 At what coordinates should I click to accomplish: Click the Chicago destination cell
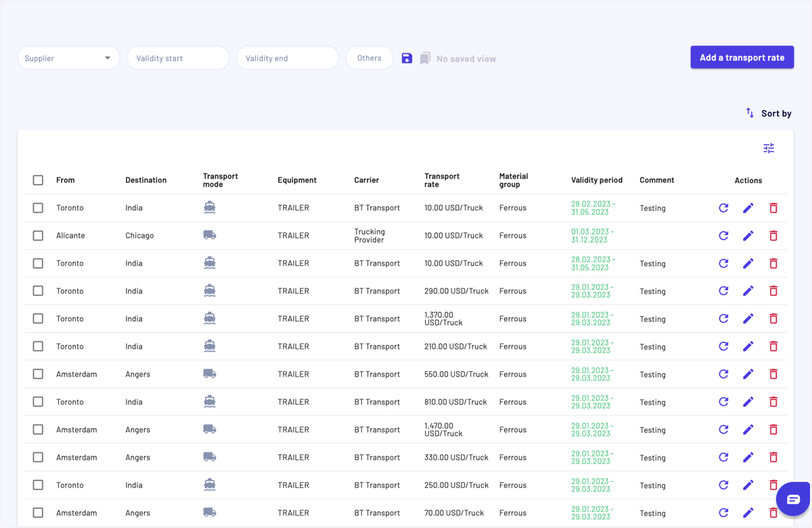(x=139, y=235)
